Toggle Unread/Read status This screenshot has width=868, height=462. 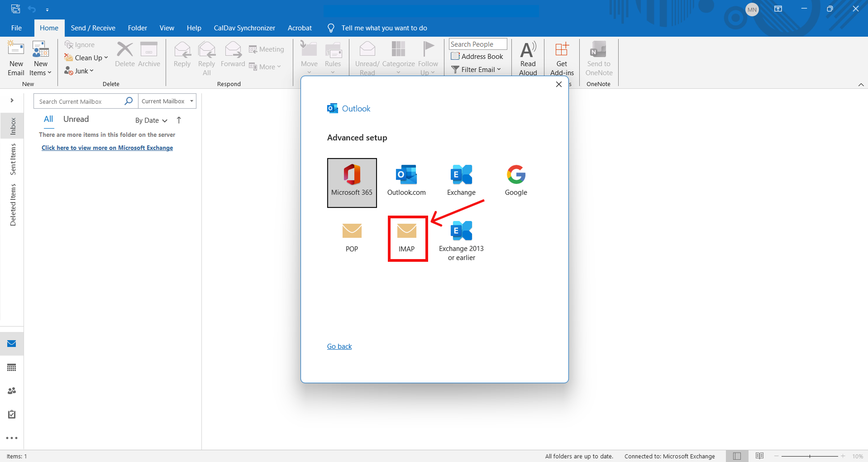pos(367,58)
